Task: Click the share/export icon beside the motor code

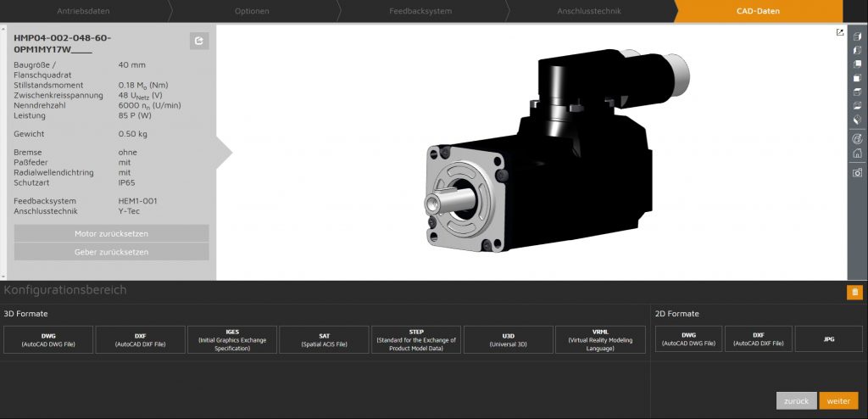Action: point(198,41)
